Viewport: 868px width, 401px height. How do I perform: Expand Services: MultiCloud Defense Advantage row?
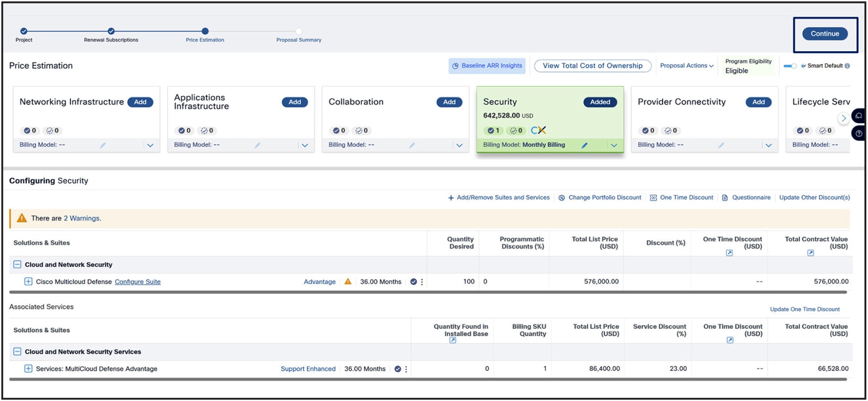coord(28,369)
